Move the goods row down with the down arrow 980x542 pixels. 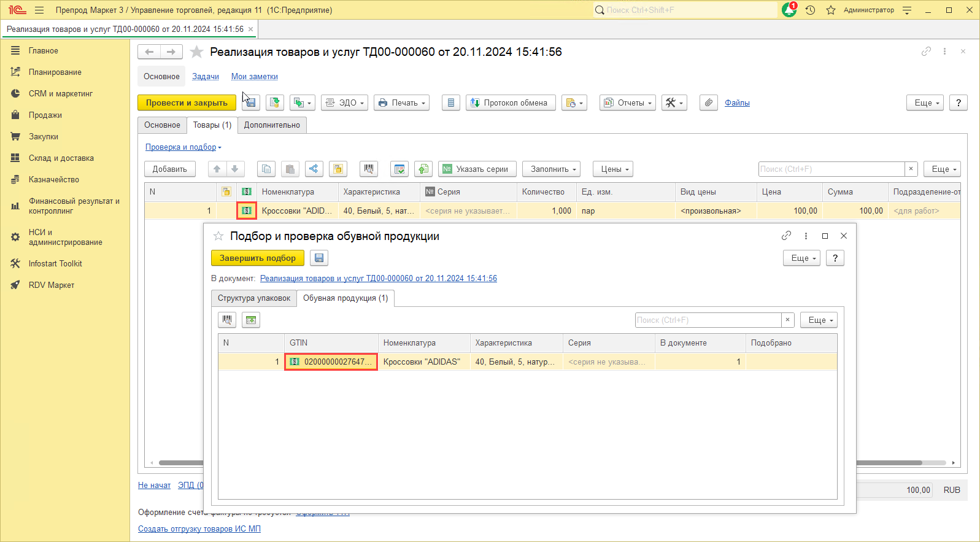coord(235,169)
